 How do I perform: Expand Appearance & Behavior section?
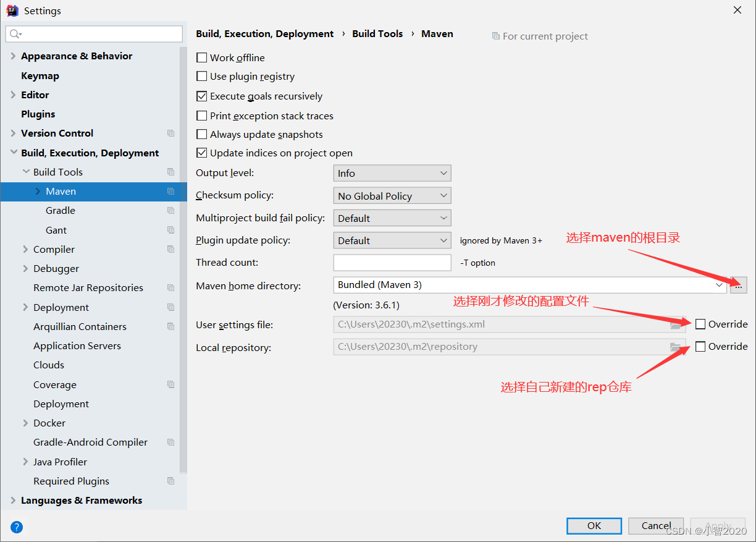[13, 56]
